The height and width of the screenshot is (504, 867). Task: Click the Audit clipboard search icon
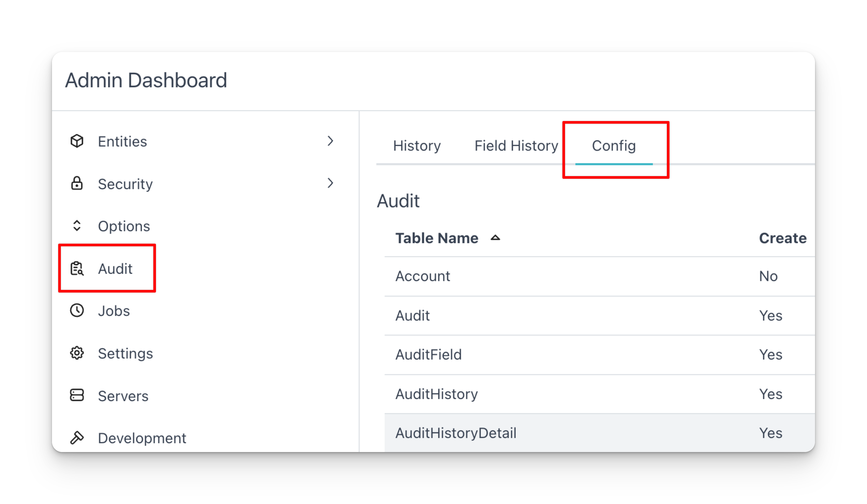pyautogui.click(x=77, y=268)
